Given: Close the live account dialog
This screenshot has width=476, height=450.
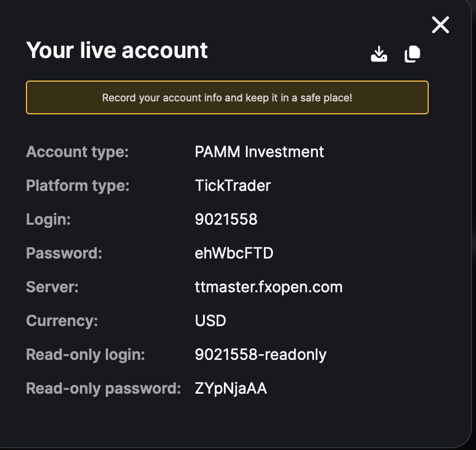Looking at the screenshot, I should (x=440, y=25).
